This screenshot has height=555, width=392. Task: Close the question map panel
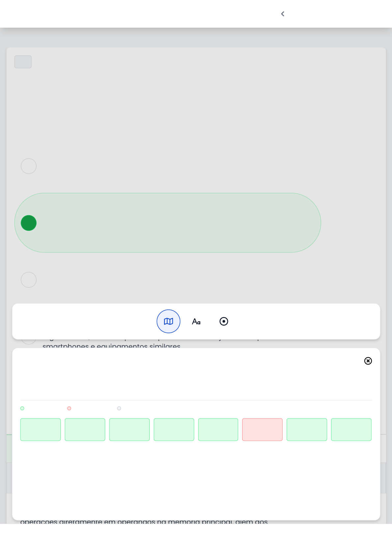[x=368, y=361]
